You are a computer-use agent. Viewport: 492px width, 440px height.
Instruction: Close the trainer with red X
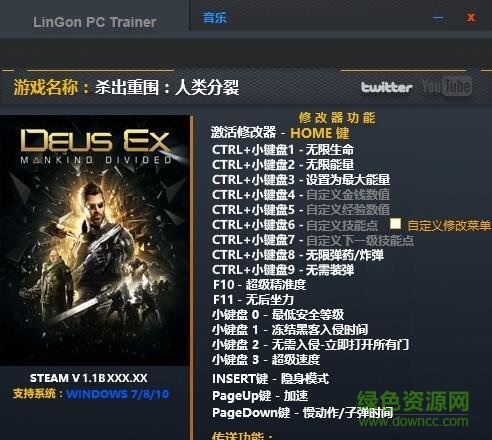click(471, 17)
